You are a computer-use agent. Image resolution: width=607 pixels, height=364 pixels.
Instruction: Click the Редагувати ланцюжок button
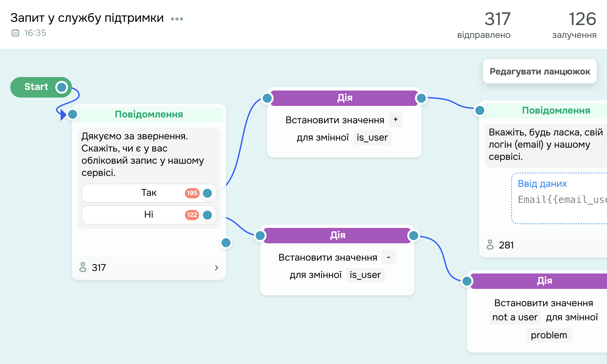point(540,71)
